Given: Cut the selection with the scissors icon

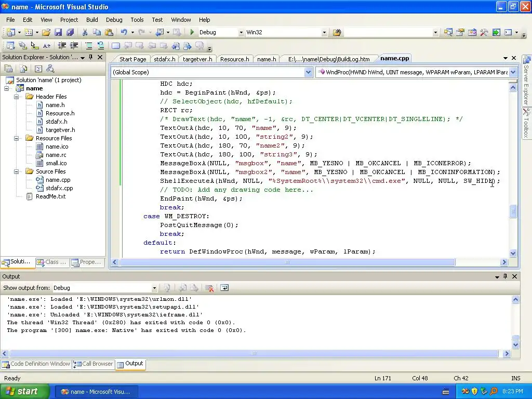Looking at the screenshot, I should (x=85, y=32).
